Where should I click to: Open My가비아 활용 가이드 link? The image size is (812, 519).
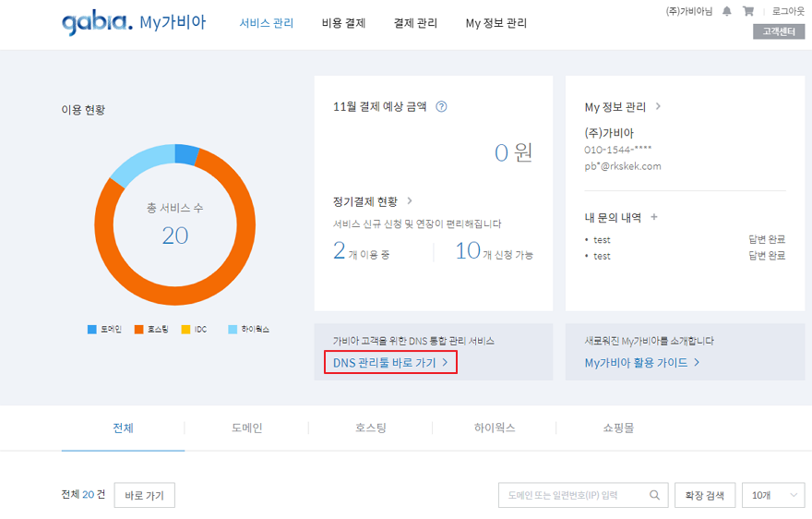click(642, 362)
